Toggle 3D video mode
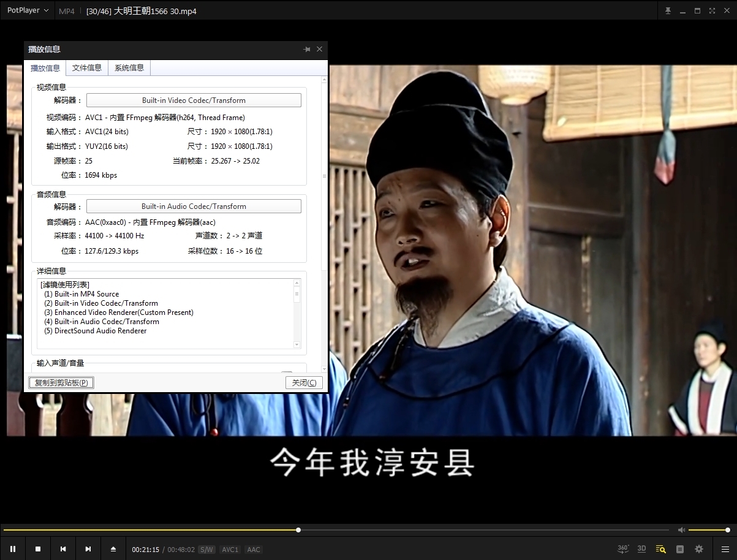This screenshot has width=737, height=560. pyautogui.click(x=641, y=549)
